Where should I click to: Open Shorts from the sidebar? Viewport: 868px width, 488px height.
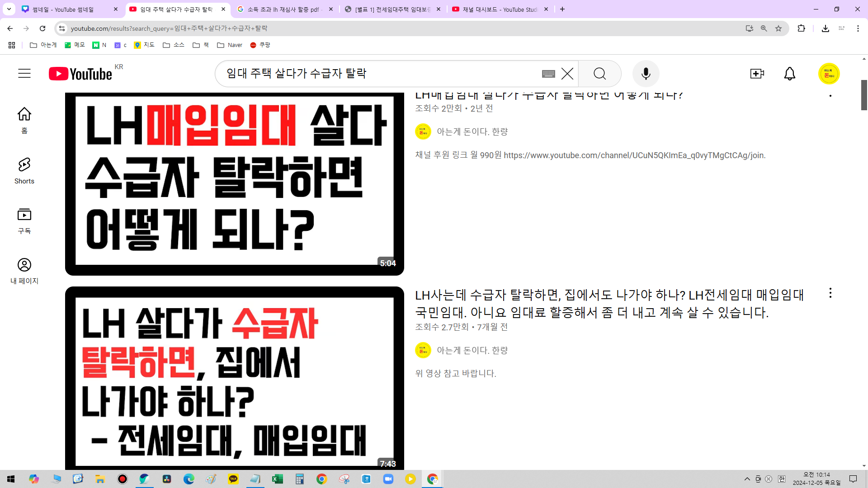[x=24, y=171]
